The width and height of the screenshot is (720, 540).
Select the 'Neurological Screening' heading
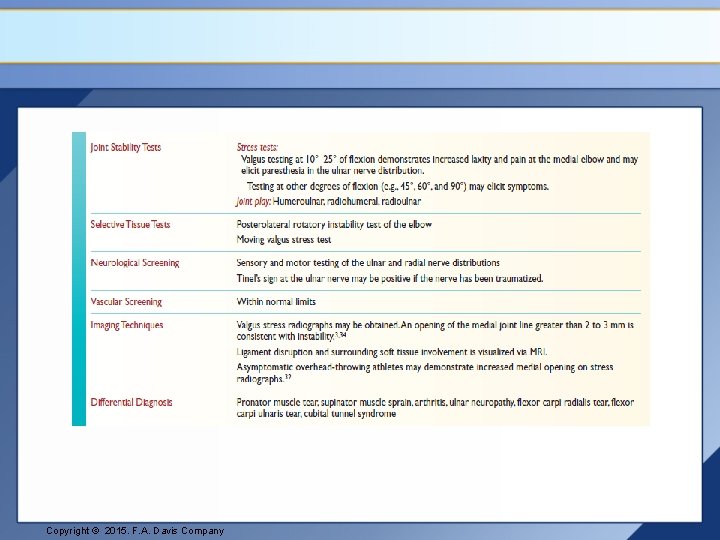(135, 263)
